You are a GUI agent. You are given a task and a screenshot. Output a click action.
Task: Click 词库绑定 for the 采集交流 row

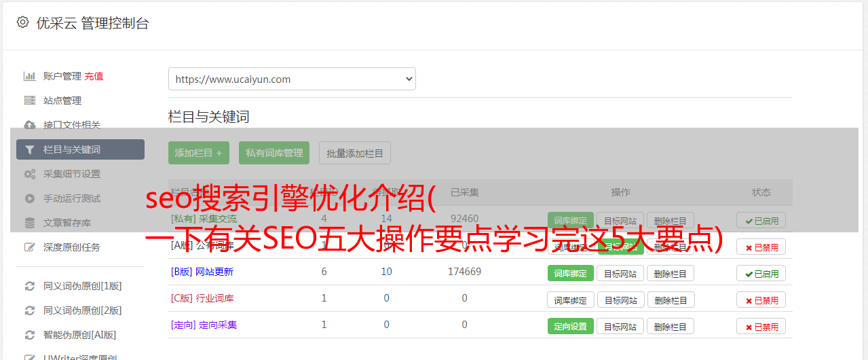571,220
